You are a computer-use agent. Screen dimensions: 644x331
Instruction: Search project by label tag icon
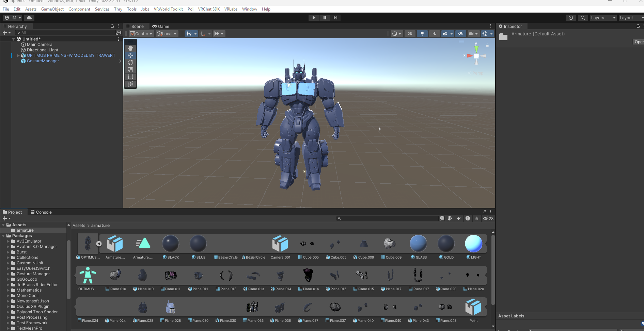[459, 218]
